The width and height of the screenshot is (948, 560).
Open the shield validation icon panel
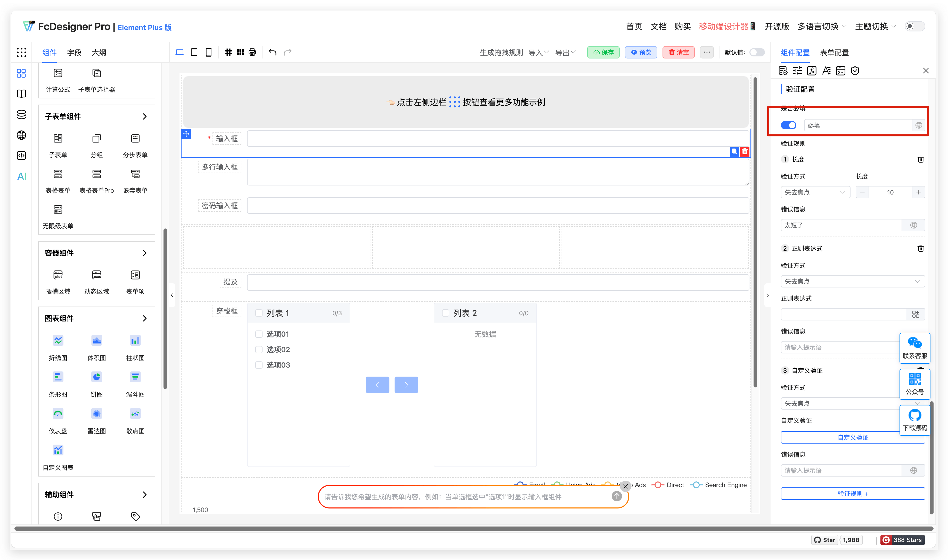coord(855,71)
